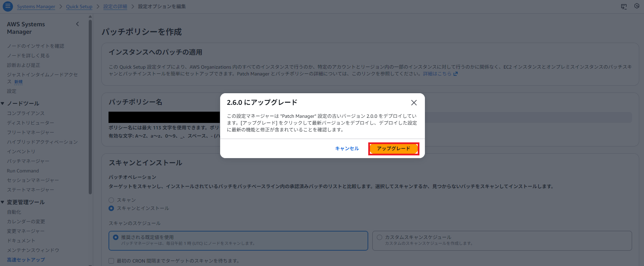Open the hamburger navigation menu
The width and height of the screenshot is (644, 266).
(x=8, y=6)
